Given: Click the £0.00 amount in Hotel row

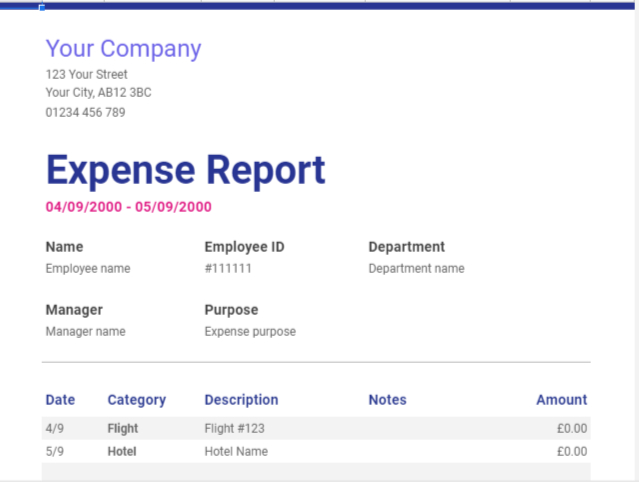Looking at the screenshot, I should [x=572, y=451].
